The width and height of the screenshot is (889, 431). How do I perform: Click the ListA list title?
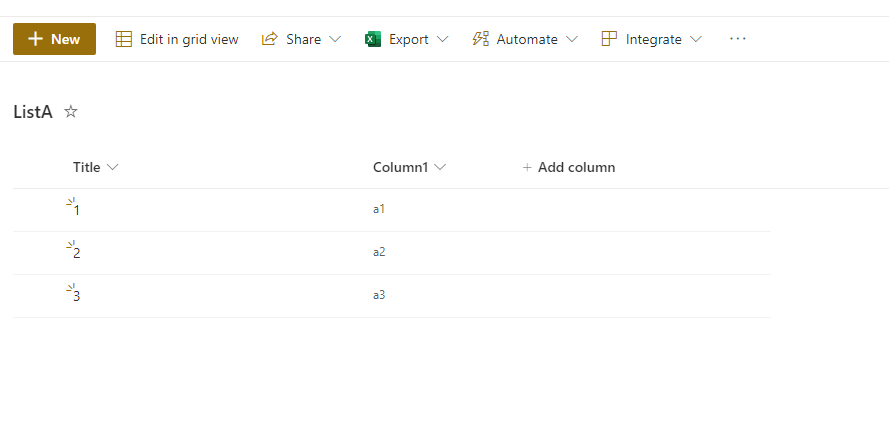33,112
